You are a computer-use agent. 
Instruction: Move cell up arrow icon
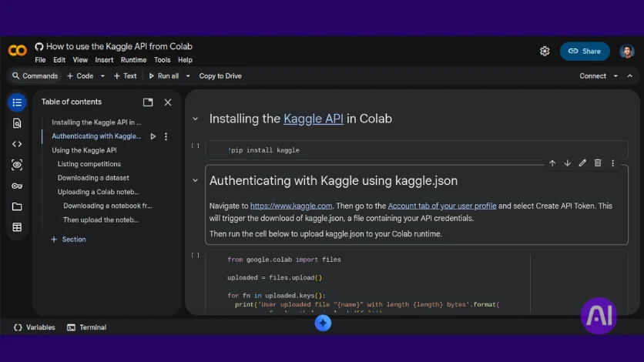(552, 163)
